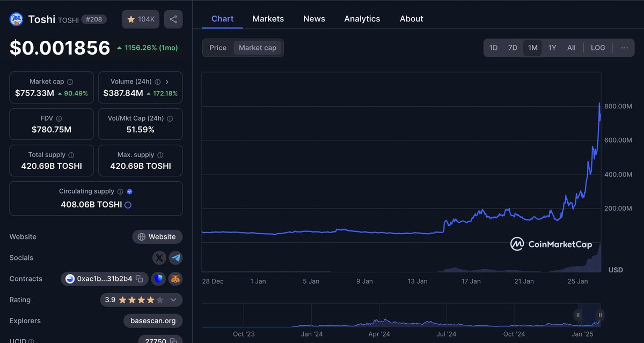Open the share icon button
Image resolution: width=644 pixels, height=343 pixels.
[173, 19]
